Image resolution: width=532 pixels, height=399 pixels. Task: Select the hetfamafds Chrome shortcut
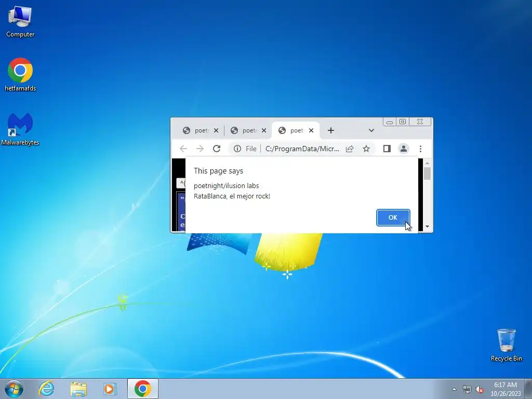pyautogui.click(x=20, y=75)
